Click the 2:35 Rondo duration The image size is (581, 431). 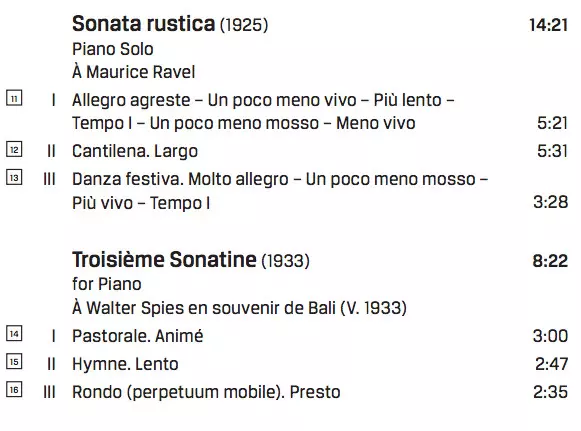pos(550,392)
